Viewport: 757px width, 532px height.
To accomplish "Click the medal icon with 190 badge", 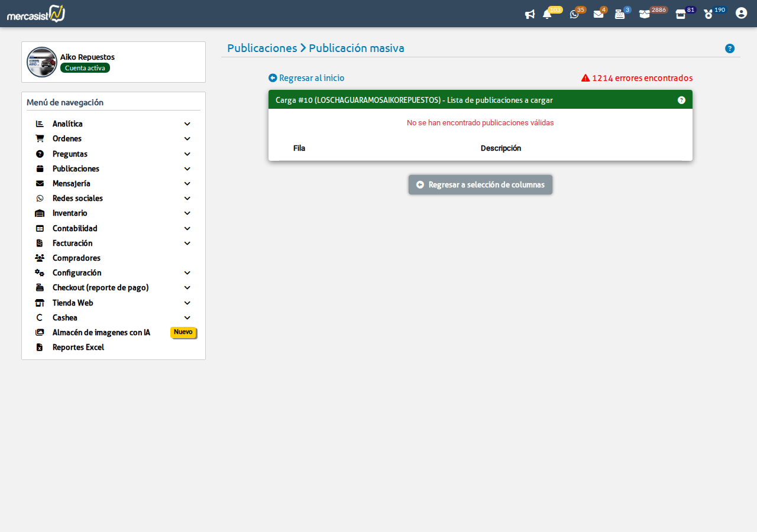I will 709,14.
